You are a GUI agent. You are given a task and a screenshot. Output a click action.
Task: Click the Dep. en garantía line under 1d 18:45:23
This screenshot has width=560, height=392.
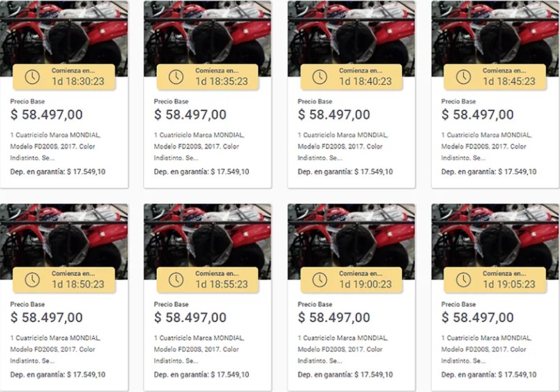489,172
